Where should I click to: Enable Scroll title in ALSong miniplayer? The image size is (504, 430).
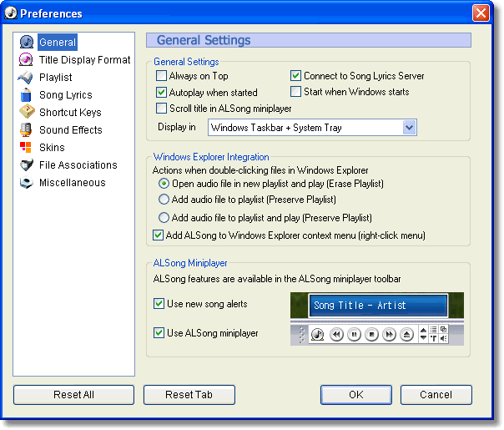click(x=161, y=109)
